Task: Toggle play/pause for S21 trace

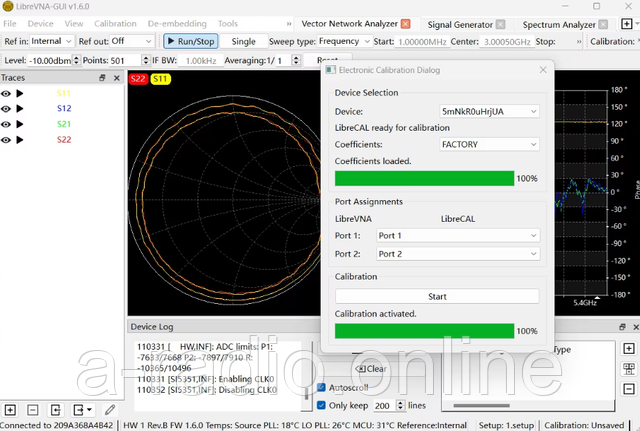Action: 20,124
